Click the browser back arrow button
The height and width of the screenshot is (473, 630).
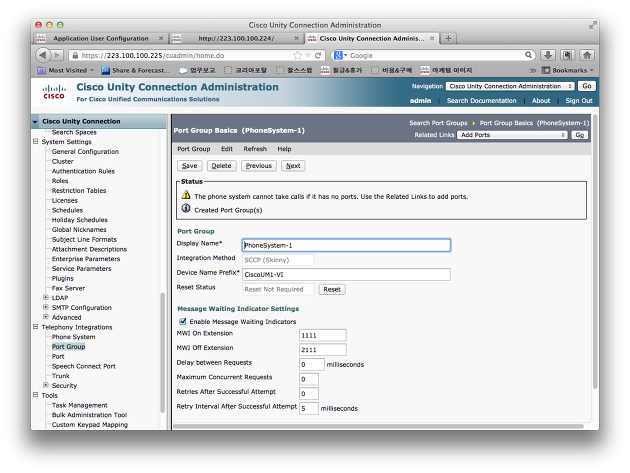pos(43,55)
